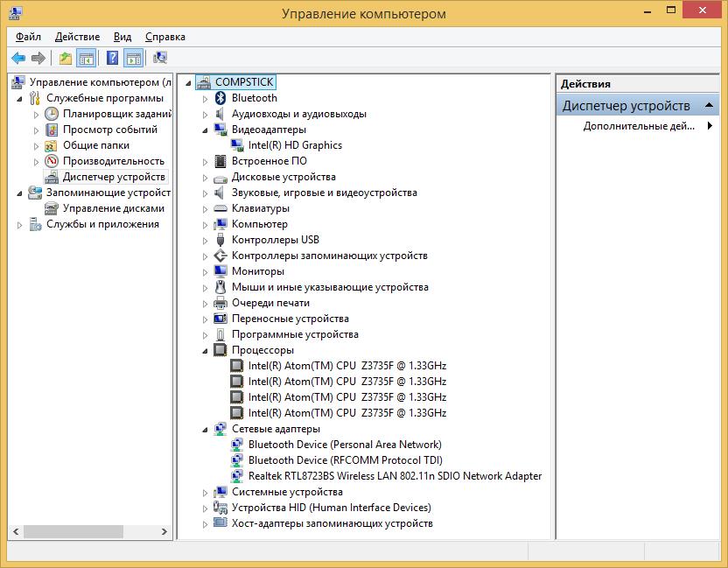Image resolution: width=728 pixels, height=568 pixels.
Task: Select Устройства HID (Human Interface Devices)
Action: [x=332, y=508]
